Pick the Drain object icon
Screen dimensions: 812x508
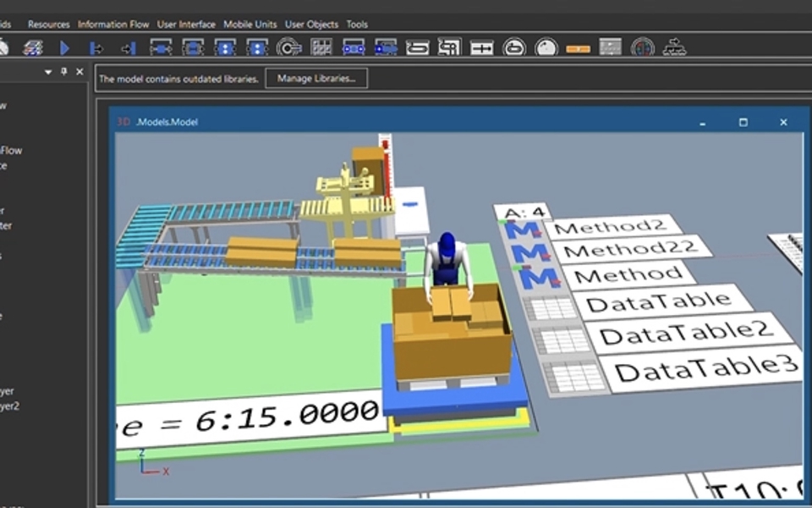tap(129, 48)
